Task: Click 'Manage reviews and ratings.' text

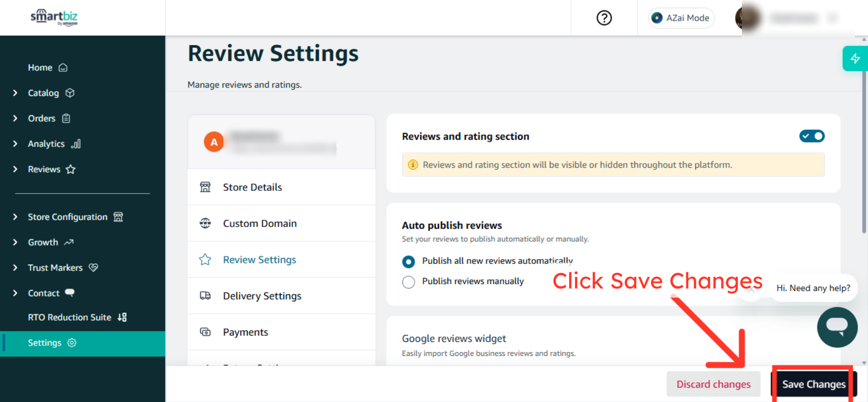Action: (245, 85)
